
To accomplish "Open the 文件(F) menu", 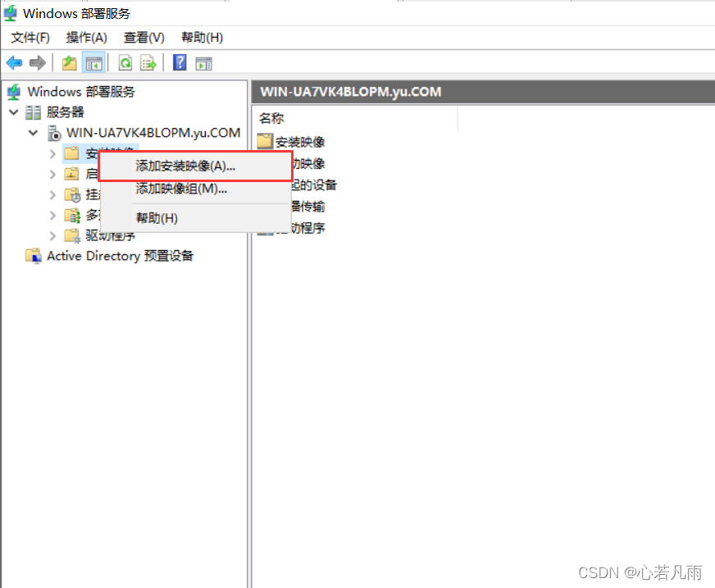I will point(30,38).
